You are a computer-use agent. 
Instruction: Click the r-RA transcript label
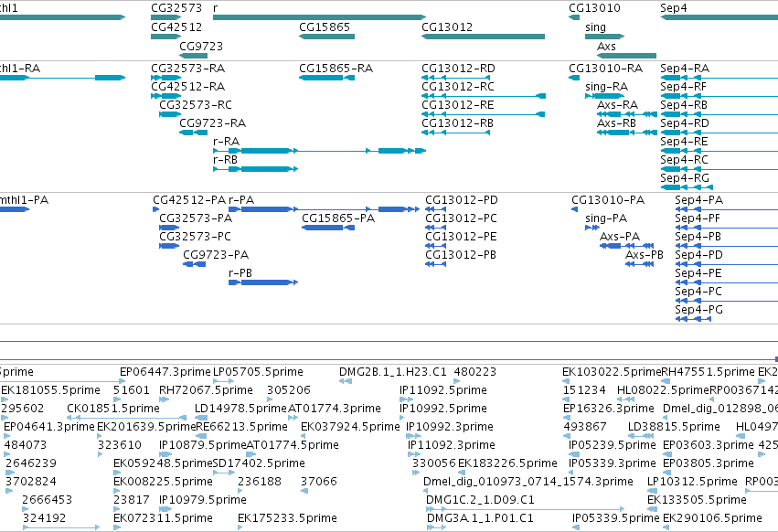click(x=226, y=142)
